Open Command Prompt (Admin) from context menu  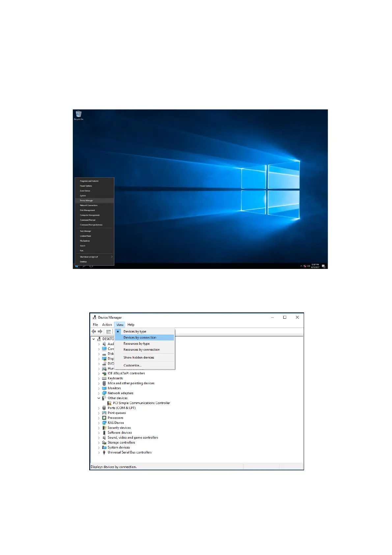tap(95, 225)
